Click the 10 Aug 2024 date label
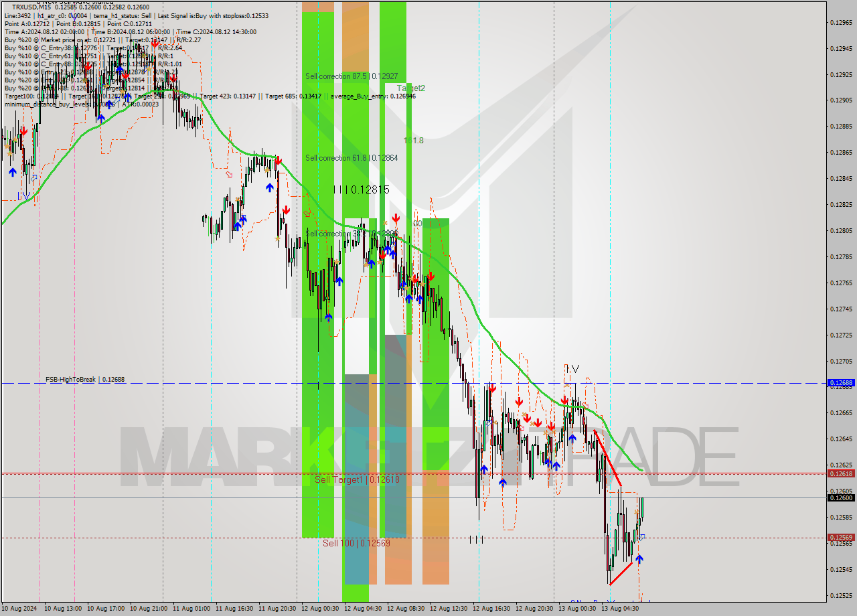 coord(19,609)
